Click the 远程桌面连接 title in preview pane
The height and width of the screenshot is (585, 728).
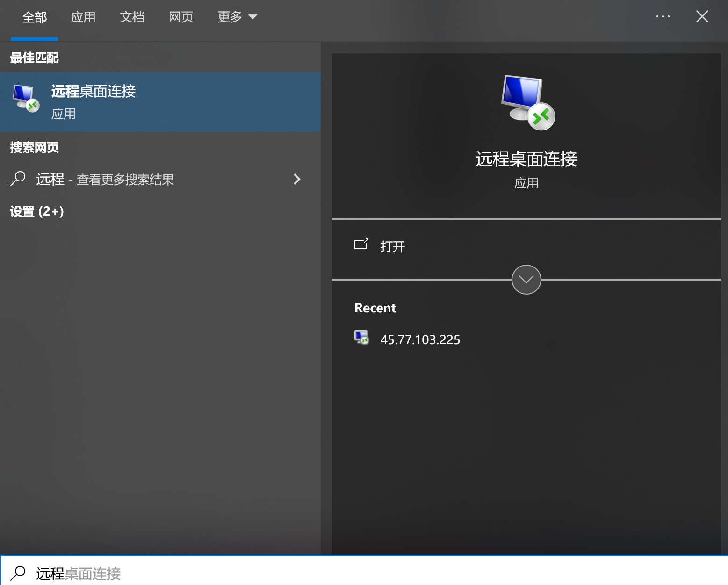(526, 159)
